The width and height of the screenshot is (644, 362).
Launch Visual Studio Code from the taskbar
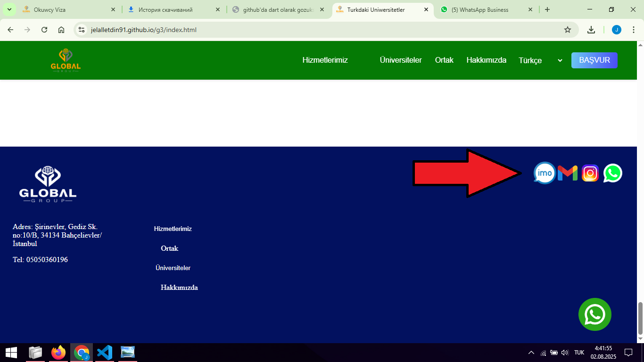point(105,353)
